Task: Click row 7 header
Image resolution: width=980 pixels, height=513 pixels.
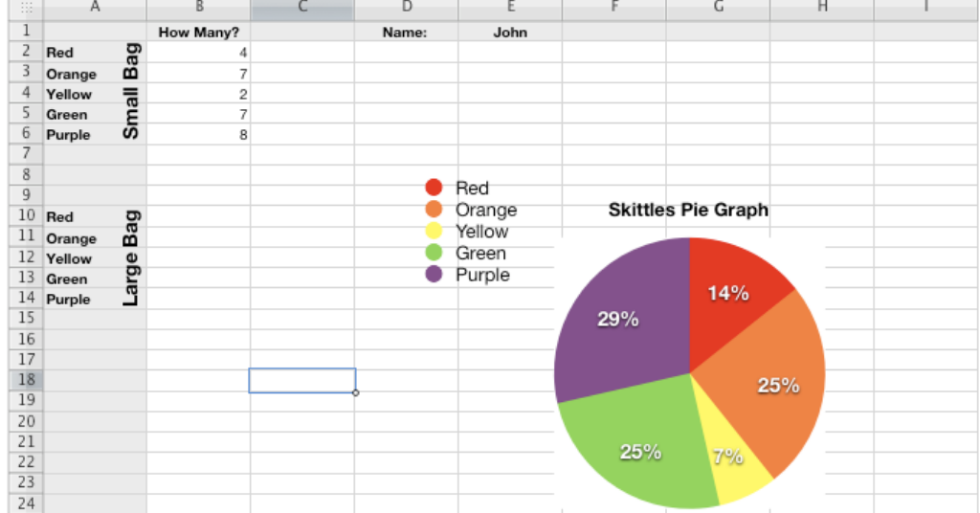Action: [x=26, y=153]
